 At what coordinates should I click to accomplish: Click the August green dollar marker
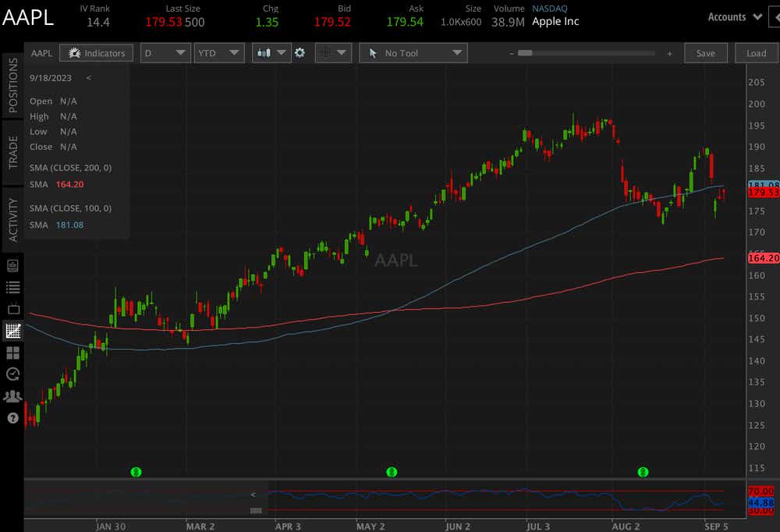643,472
